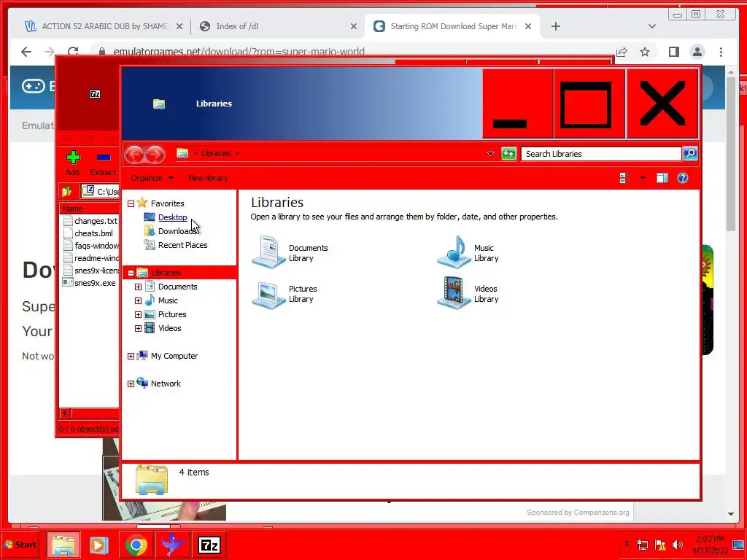Image resolution: width=747 pixels, height=560 pixels.
Task: Go back in Chrome
Action: pyautogui.click(x=26, y=52)
